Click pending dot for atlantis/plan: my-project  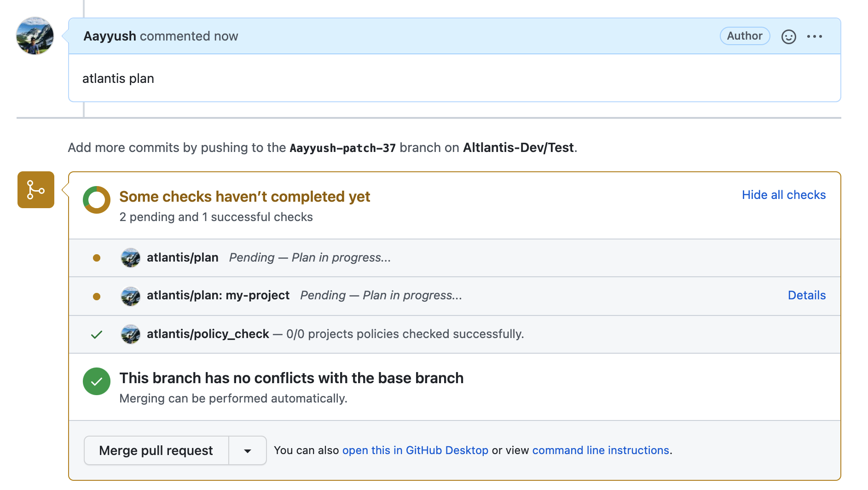coord(97,296)
